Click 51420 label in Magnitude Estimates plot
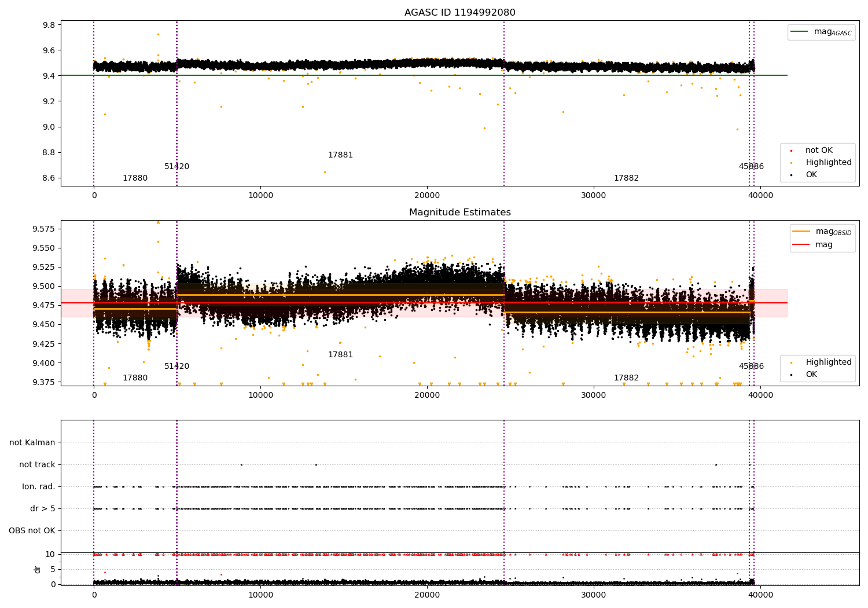 pyautogui.click(x=176, y=367)
